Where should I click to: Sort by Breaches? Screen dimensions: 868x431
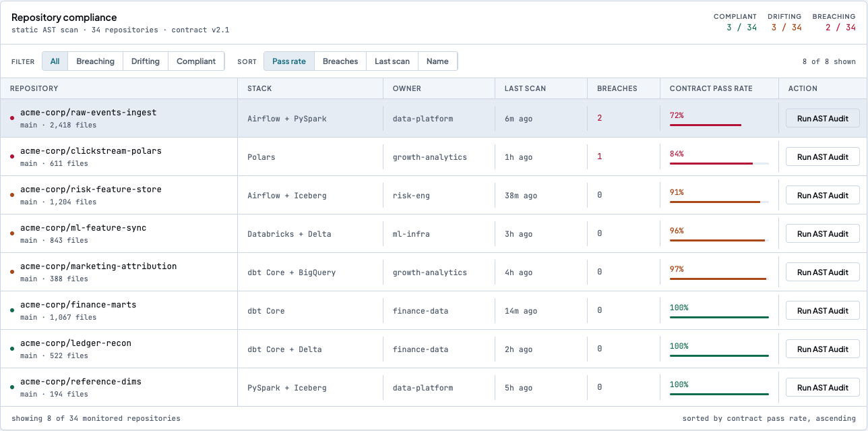click(340, 61)
